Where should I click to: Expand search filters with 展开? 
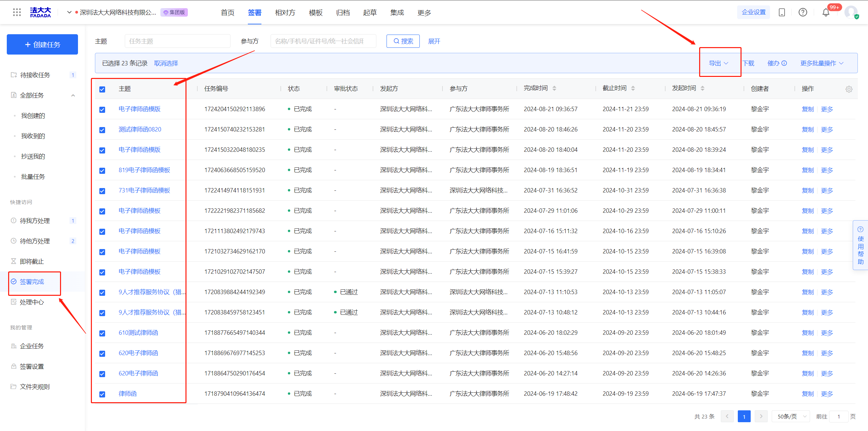coord(434,41)
